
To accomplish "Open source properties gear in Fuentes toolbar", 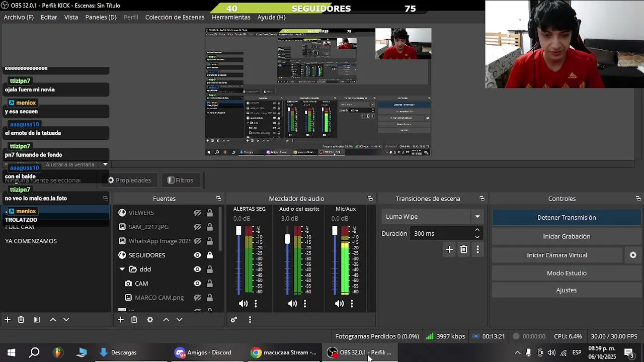I will (150, 320).
